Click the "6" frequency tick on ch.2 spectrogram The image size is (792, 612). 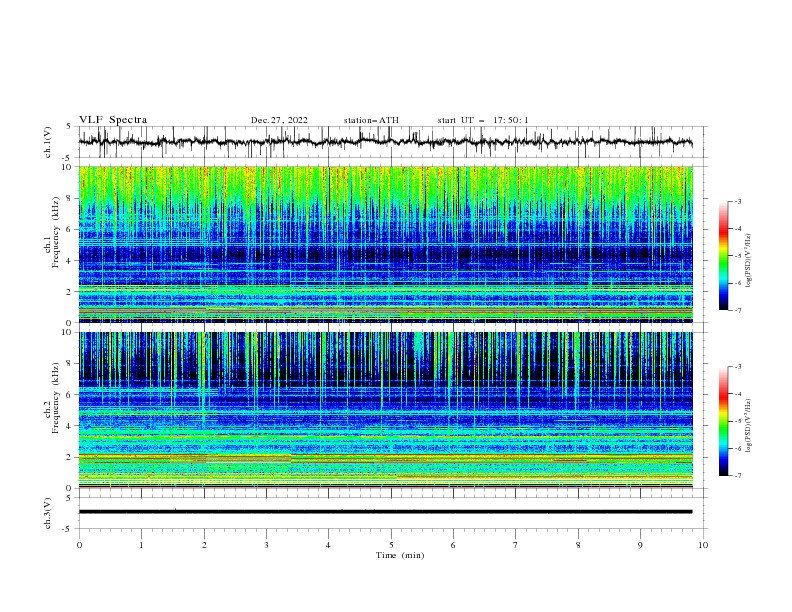tap(70, 395)
